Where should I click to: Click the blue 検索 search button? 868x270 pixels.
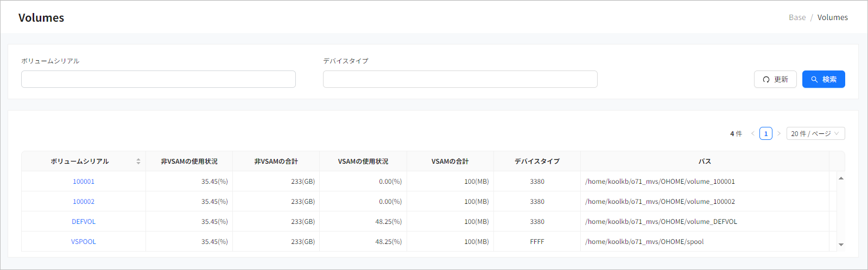(823, 79)
